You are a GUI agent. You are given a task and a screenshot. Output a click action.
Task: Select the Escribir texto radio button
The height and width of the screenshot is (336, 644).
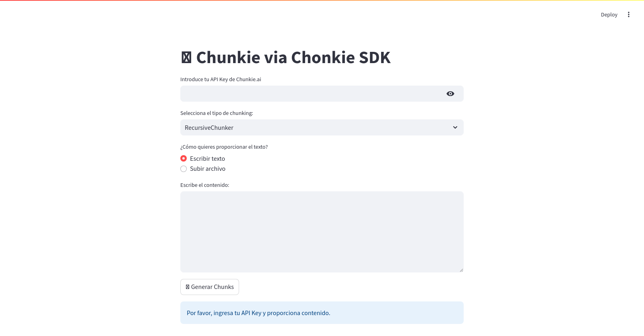click(184, 158)
